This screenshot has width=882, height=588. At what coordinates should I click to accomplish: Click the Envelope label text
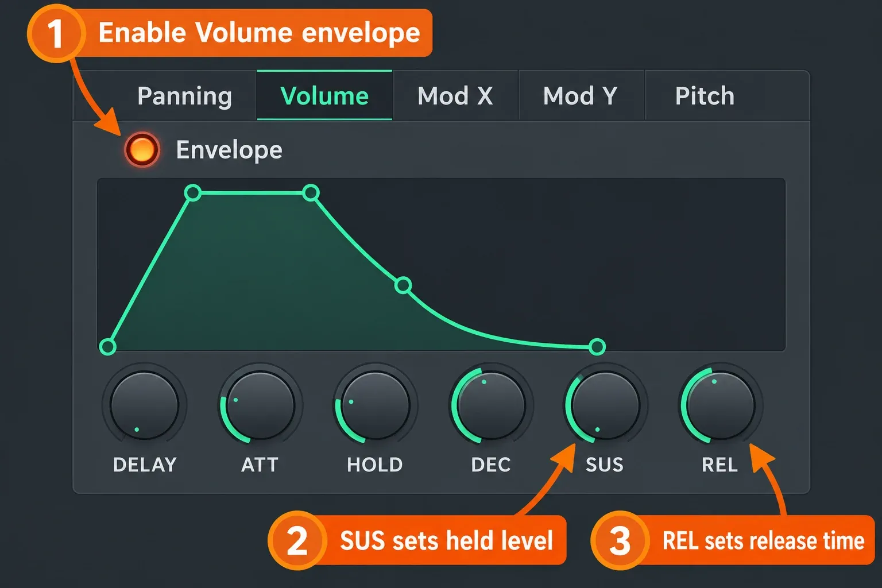(229, 150)
